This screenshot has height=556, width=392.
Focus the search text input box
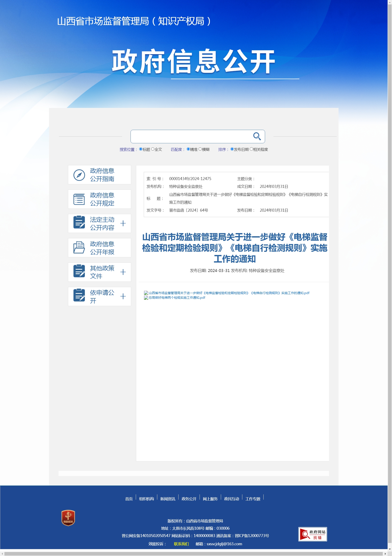pyautogui.click(x=191, y=137)
